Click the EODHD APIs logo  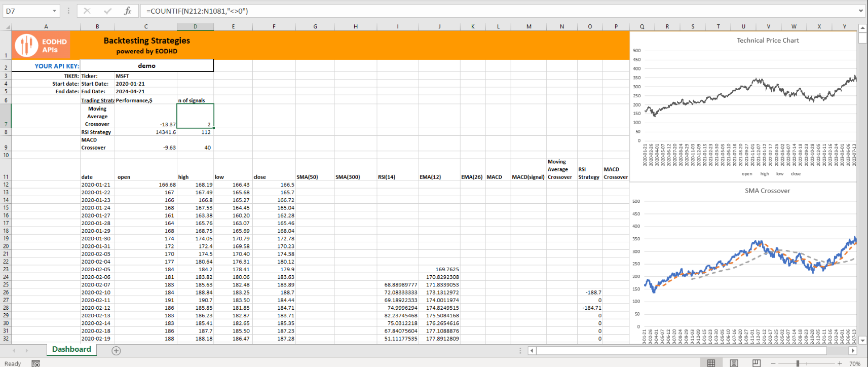41,45
